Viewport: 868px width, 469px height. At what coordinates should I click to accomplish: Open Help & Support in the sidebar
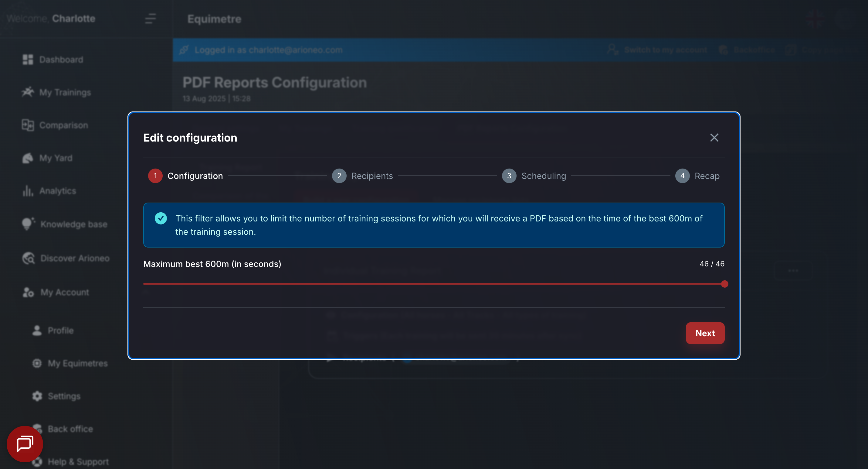tap(70, 462)
